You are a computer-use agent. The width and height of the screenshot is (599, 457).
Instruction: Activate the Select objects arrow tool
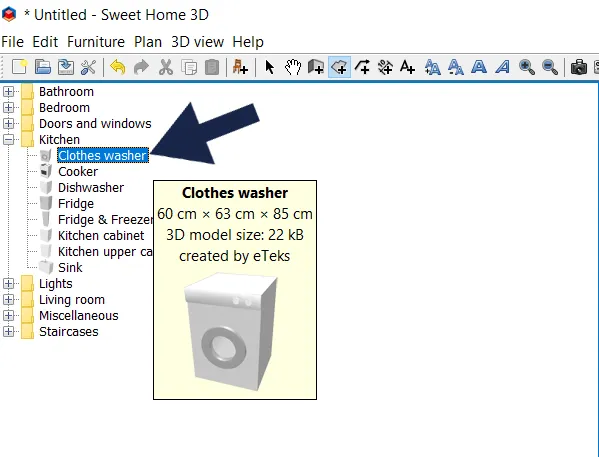[x=269, y=67]
